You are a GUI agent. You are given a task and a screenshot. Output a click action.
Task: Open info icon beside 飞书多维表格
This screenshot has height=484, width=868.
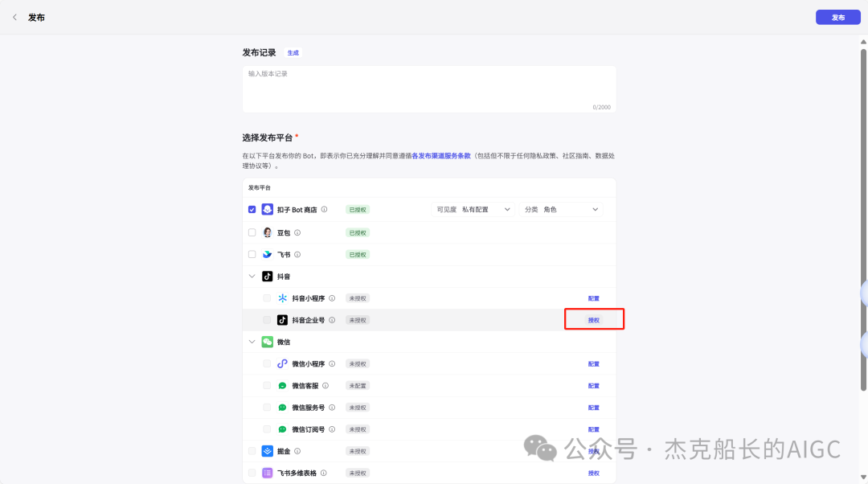pos(324,473)
